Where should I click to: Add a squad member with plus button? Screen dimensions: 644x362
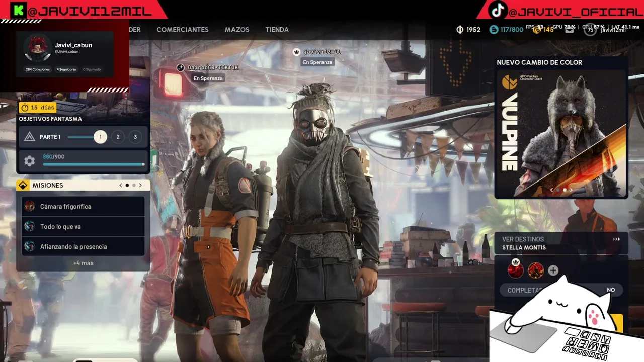[x=553, y=270]
